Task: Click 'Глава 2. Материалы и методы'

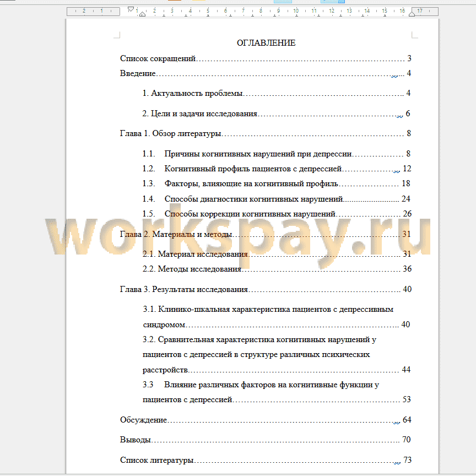Action: click(x=176, y=234)
